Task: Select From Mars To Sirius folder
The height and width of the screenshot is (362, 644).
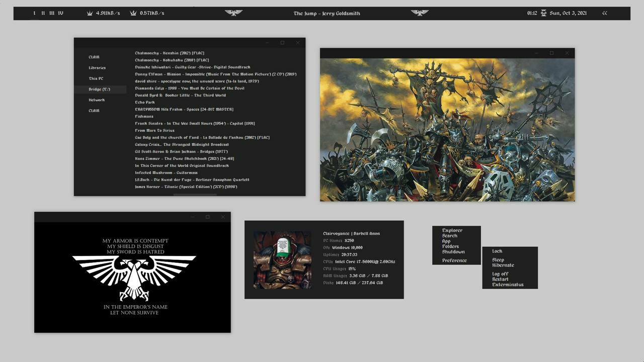Action: 154,130
